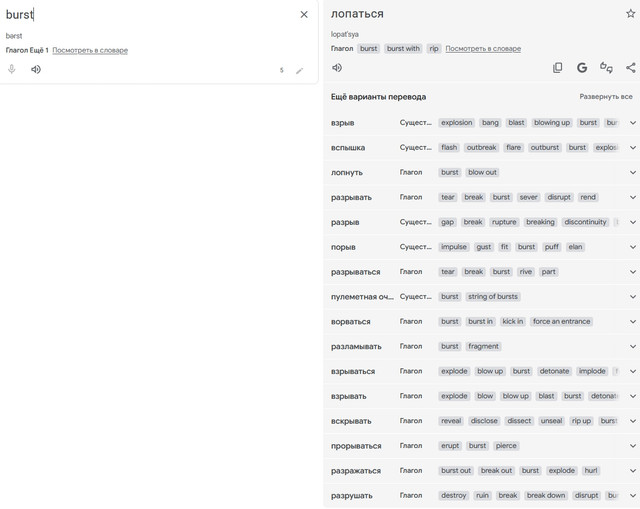Viewport: 640px width, 509px height.
Task: Click the 'rupture' chip
Action: (x=504, y=222)
